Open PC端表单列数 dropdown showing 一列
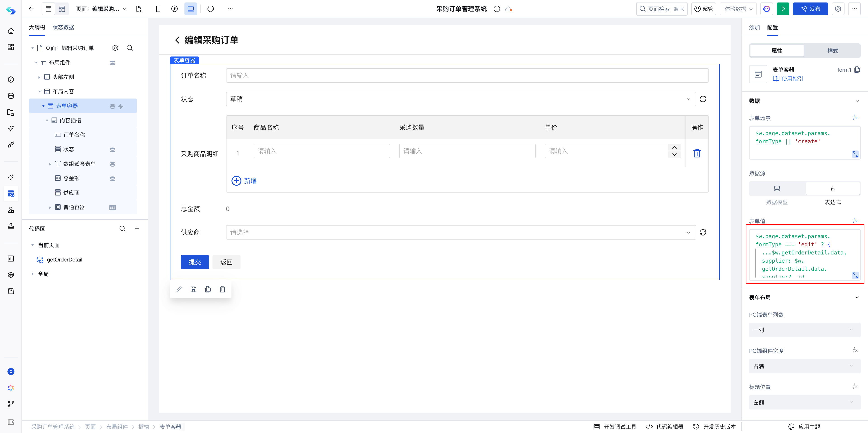This screenshot has height=433, width=868. tap(804, 330)
